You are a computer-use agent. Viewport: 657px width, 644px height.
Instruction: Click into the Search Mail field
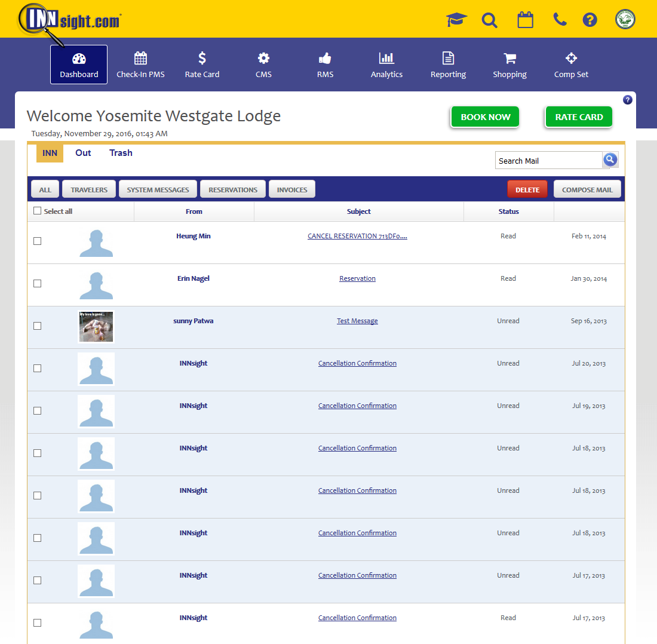[x=548, y=161]
